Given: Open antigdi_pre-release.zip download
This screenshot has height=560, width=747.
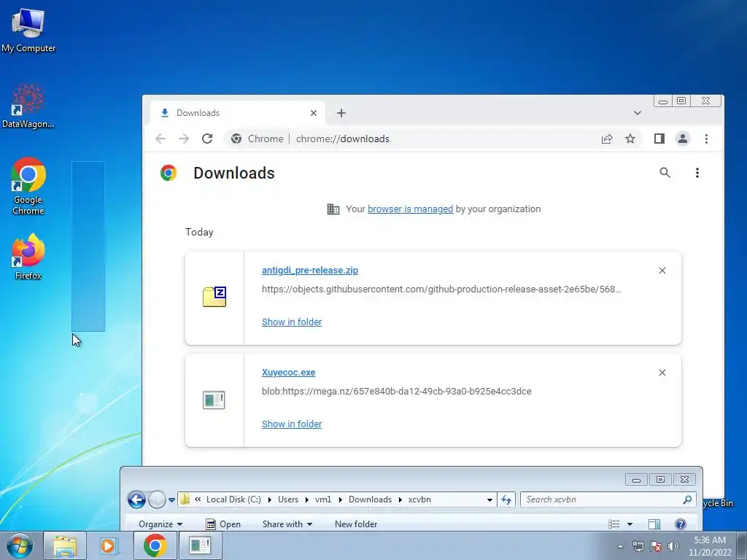Looking at the screenshot, I should [x=309, y=270].
